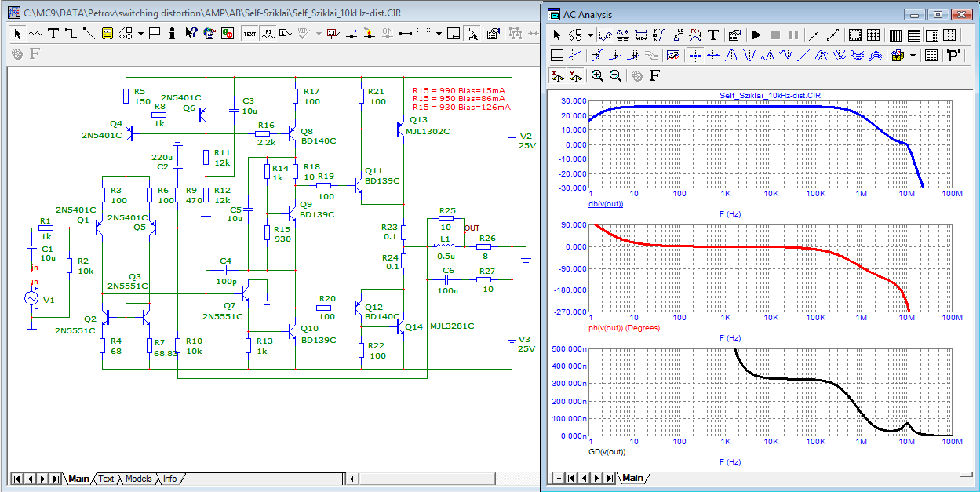980x492 pixels.
Task: Click the Self_Sziklai_10kHz-dist.CIR plot title
Action: click(x=771, y=95)
